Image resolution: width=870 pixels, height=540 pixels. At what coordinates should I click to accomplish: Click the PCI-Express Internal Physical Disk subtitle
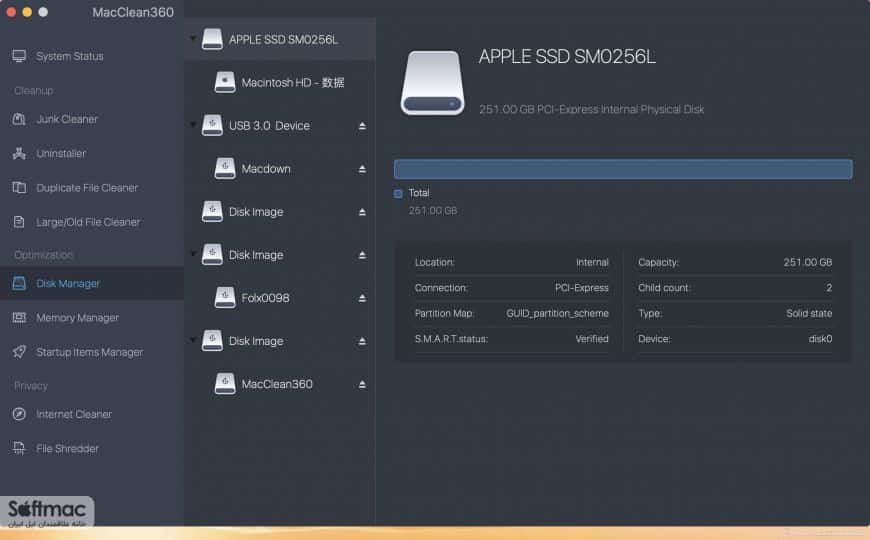(591, 109)
